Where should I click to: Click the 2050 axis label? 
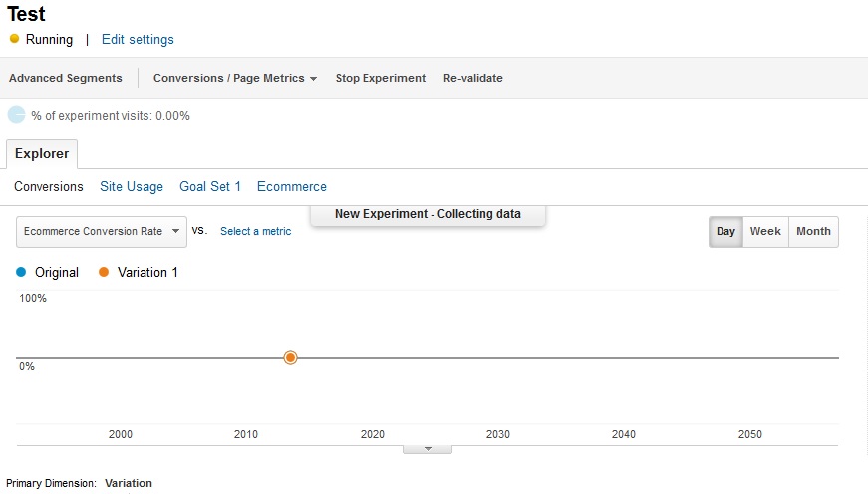pos(750,435)
